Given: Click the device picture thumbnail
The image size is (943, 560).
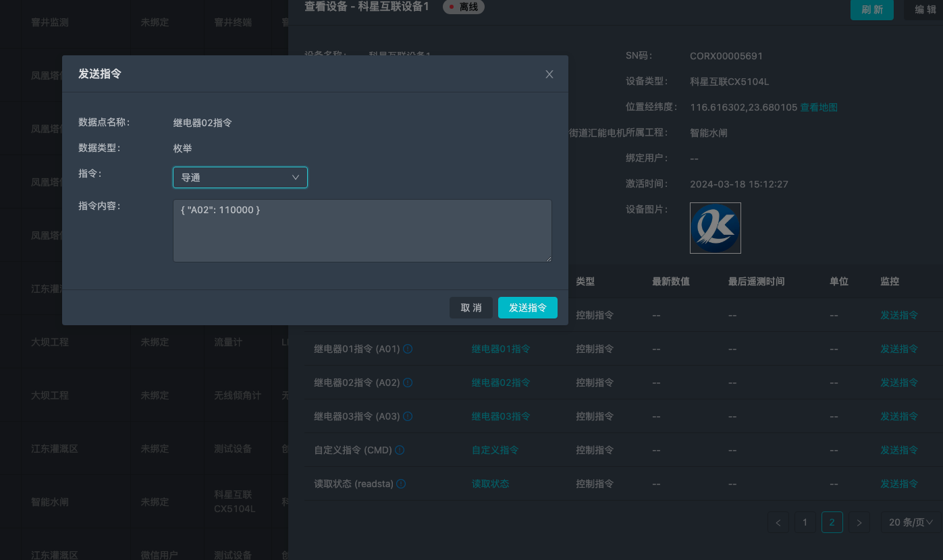Looking at the screenshot, I should (x=716, y=227).
